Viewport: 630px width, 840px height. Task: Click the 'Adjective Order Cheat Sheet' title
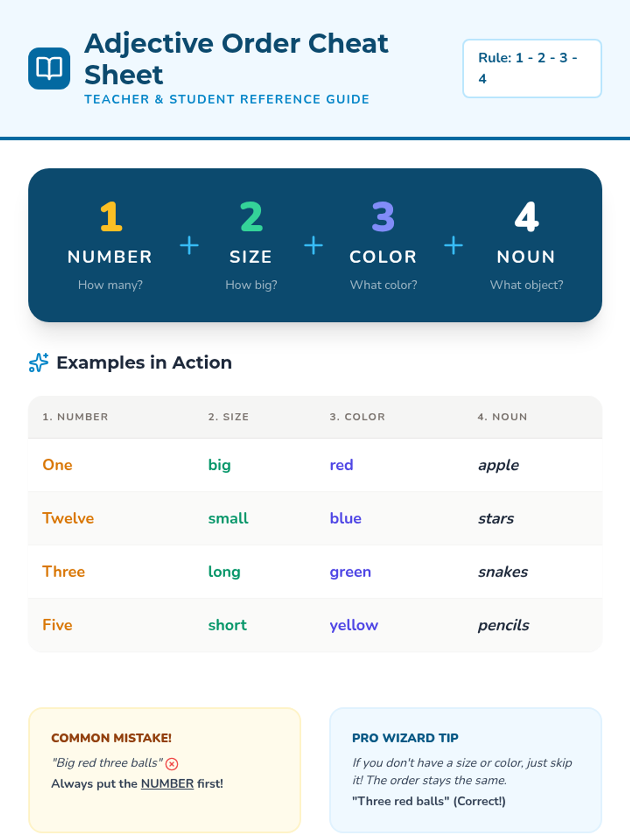coord(236,59)
